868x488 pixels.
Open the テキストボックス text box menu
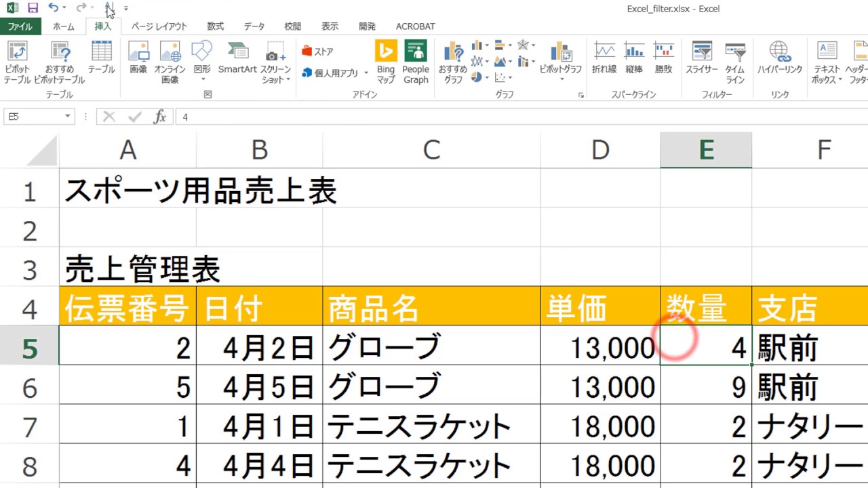pos(827,62)
